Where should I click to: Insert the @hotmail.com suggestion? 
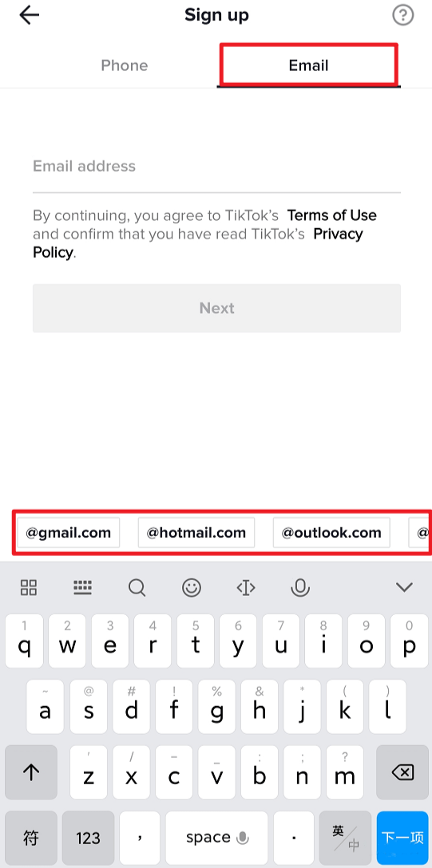[196, 533]
